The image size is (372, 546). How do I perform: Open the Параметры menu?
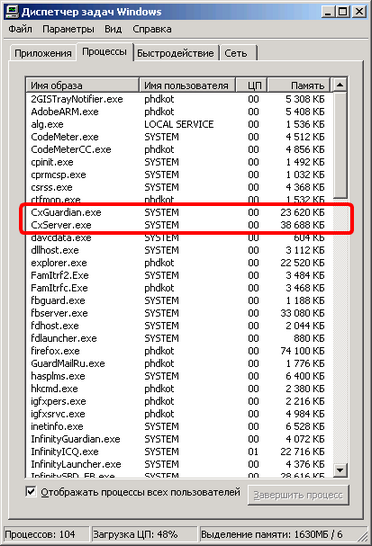pyautogui.click(x=68, y=29)
